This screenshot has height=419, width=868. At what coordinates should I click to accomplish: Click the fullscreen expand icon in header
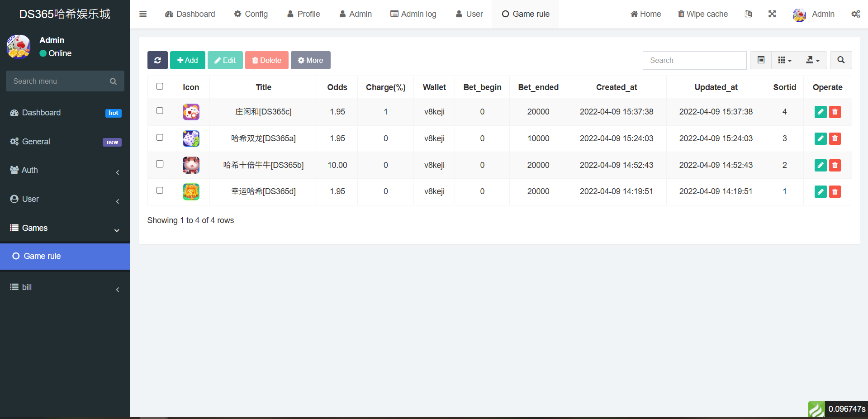click(772, 14)
